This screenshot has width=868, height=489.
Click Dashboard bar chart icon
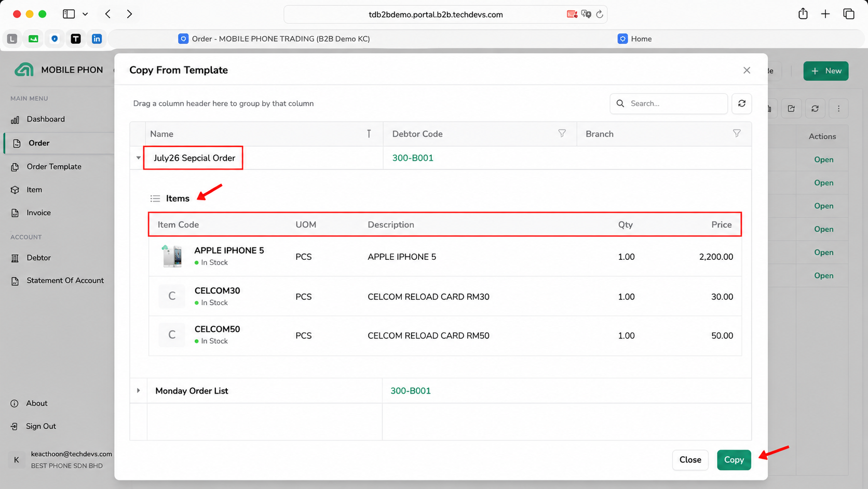coord(15,120)
